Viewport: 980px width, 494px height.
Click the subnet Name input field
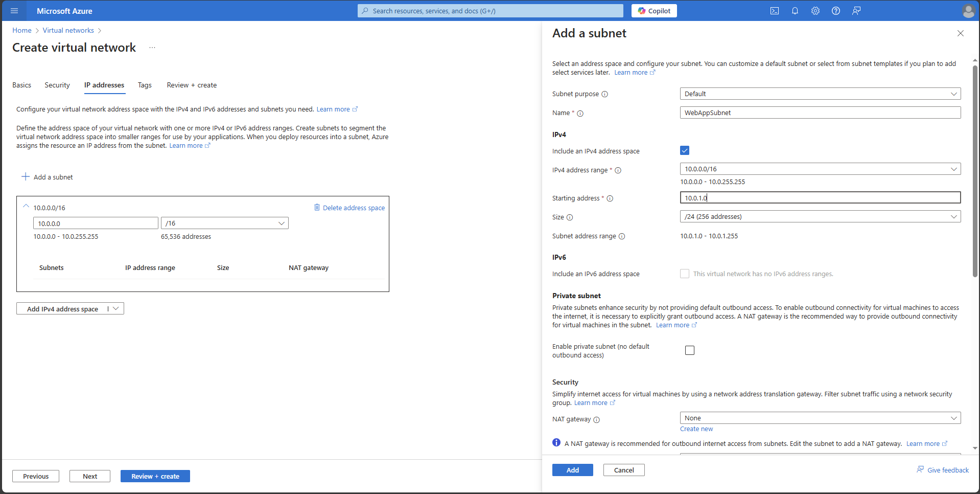[x=820, y=113]
